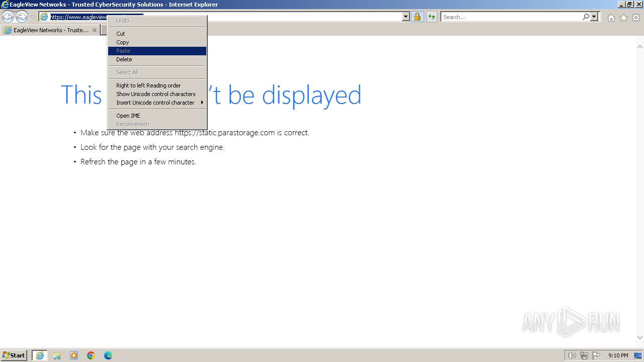Click the text 'Refresh the page in a few minutes.'
The image size is (644, 362).
coord(138,162)
